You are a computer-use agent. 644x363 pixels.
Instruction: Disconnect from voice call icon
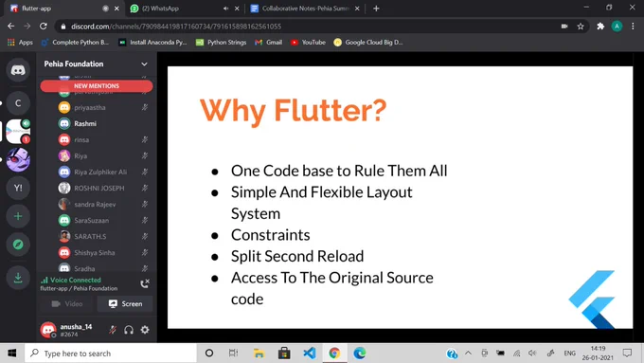click(x=145, y=283)
